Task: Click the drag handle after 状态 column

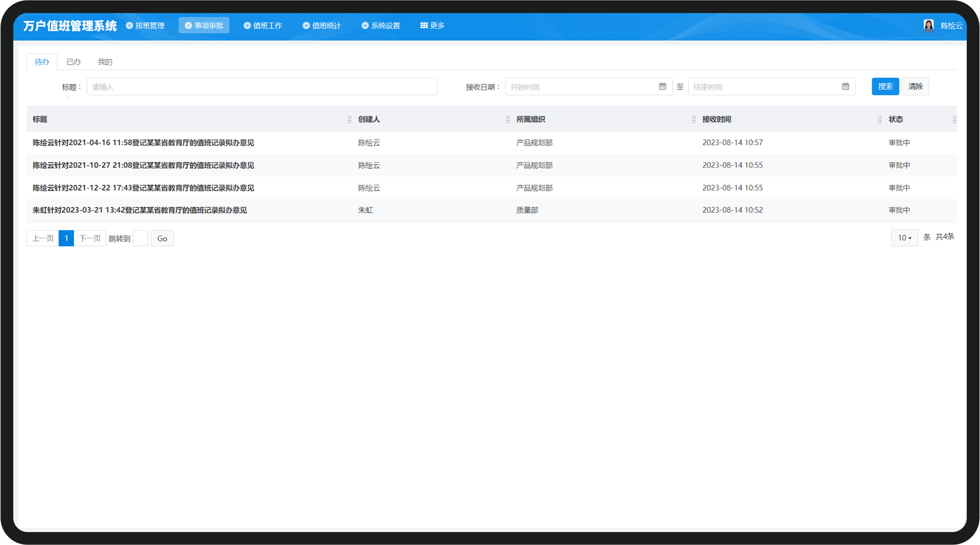Action: pos(954,119)
